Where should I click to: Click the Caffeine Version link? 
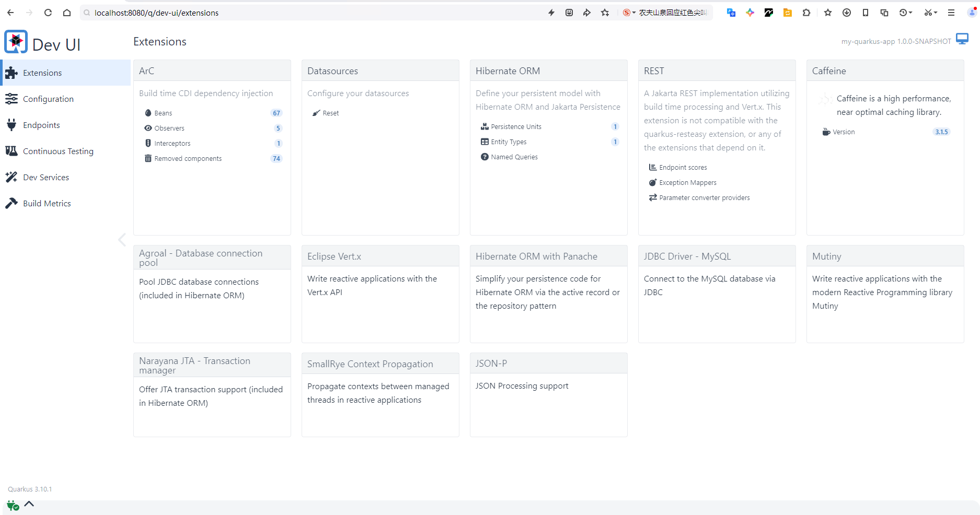pos(844,132)
